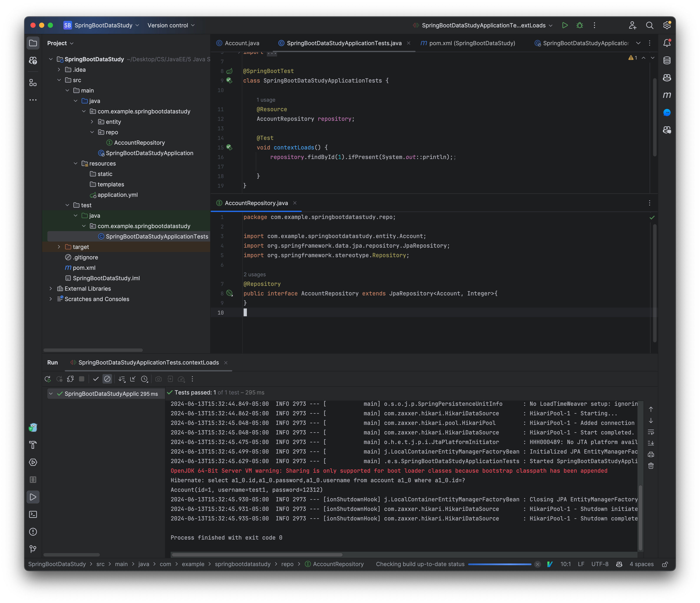Change UTF-8 file encoding in status bar
700x603 pixels.
[x=600, y=564]
